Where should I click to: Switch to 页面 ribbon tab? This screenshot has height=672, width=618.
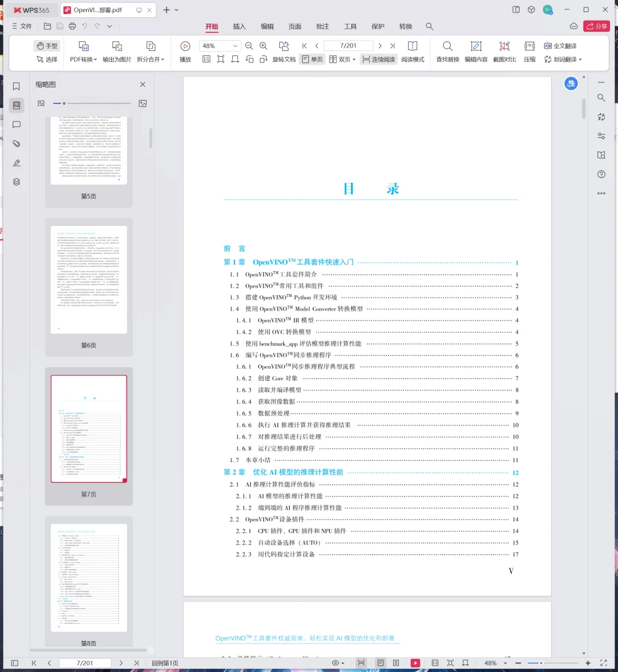click(x=295, y=26)
